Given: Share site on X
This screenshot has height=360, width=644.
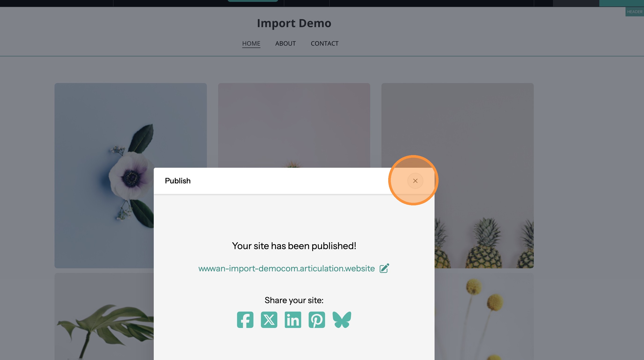Looking at the screenshot, I should tap(269, 320).
